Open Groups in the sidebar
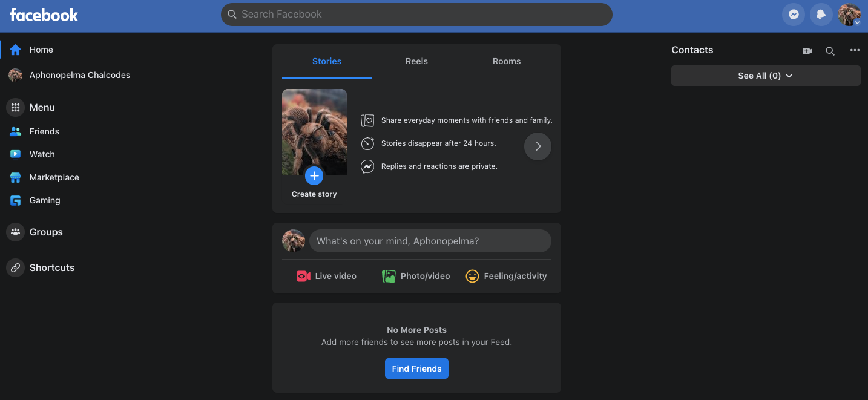 [47, 232]
